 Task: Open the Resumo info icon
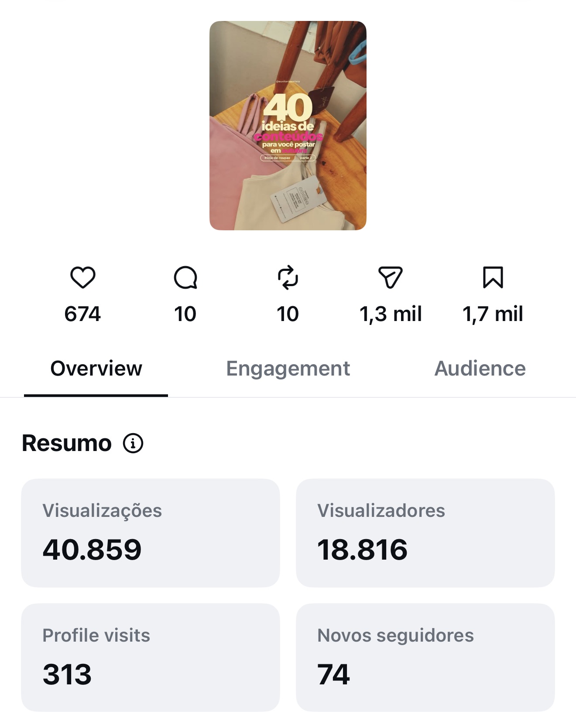tap(133, 443)
